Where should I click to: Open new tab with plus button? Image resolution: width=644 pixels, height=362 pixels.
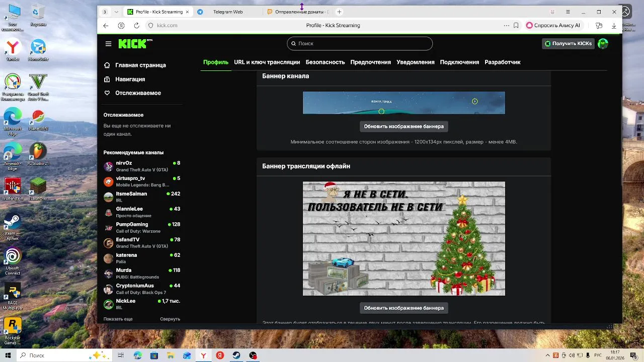(x=339, y=12)
